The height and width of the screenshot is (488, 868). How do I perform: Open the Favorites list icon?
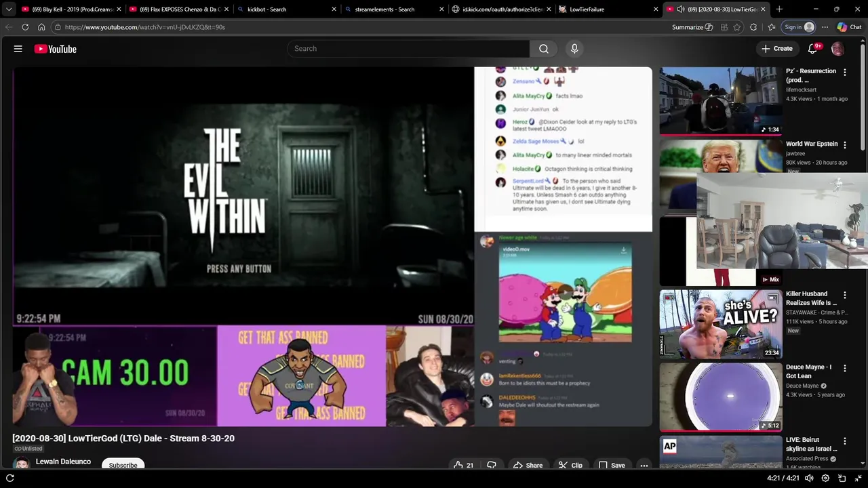(x=772, y=27)
